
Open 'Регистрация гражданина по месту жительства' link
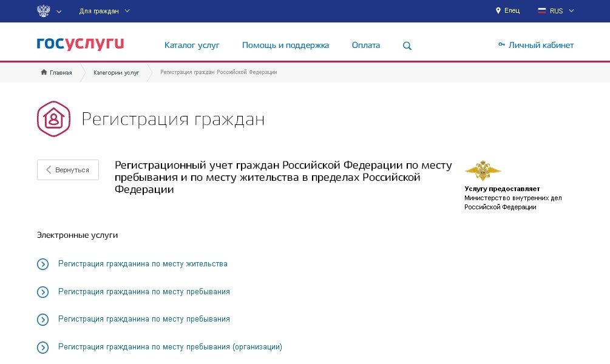click(143, 264)
